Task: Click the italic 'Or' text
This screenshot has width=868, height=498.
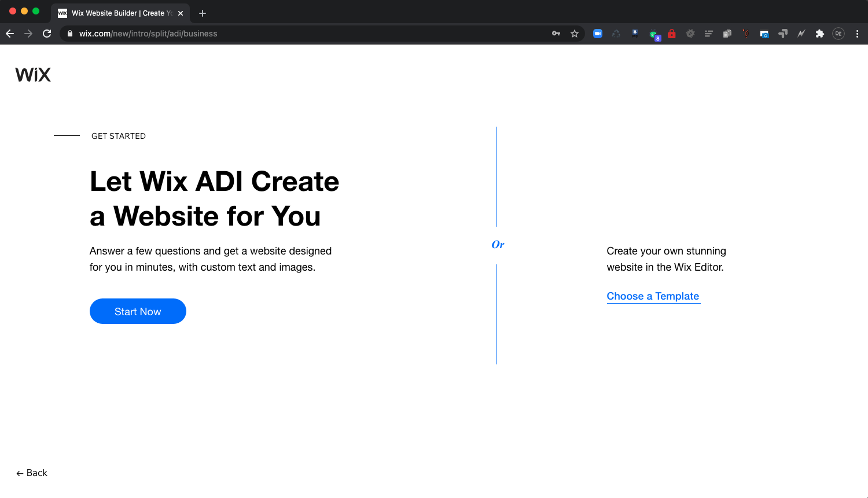Action: pyautogui.click(x=498, y=245)
